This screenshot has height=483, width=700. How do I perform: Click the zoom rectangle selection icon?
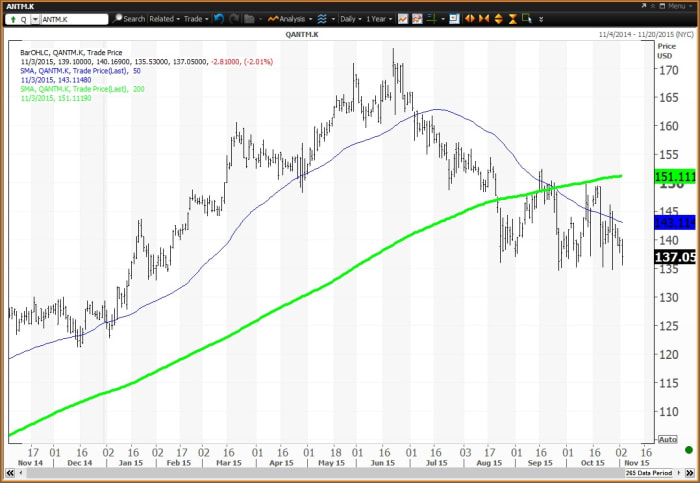point(526,18)
